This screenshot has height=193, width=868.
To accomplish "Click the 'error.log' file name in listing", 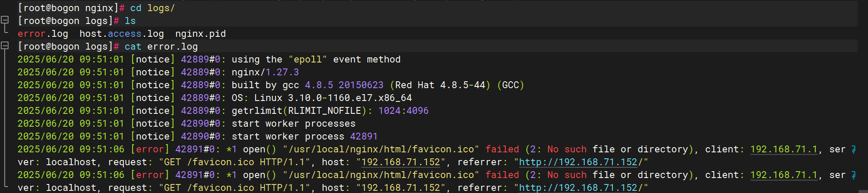I will click(43, 34).
